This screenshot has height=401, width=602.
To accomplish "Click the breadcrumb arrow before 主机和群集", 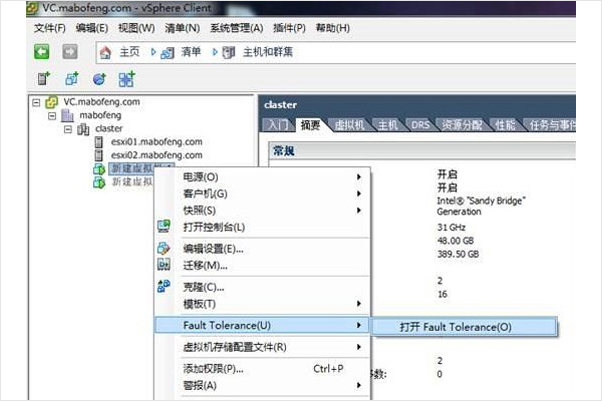I will [215, 51].
